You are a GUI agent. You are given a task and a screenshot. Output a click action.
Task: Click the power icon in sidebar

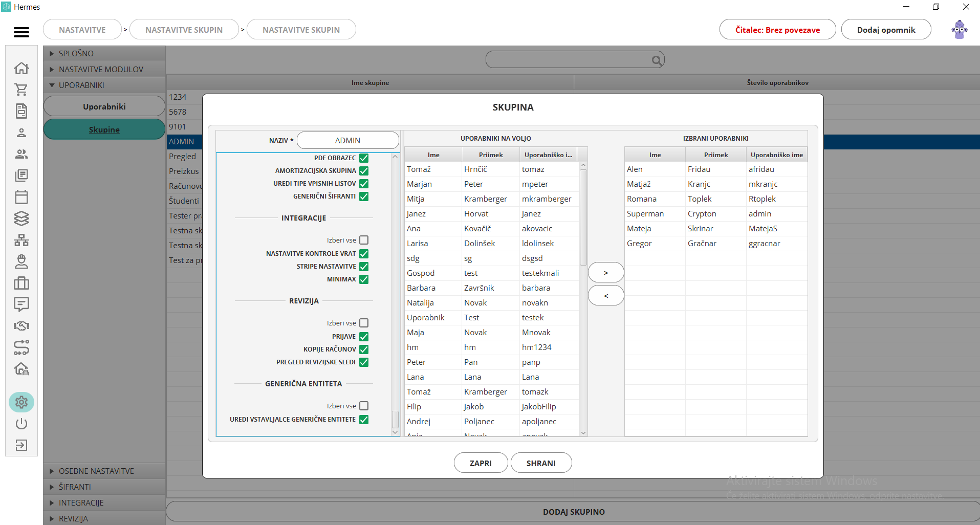[x=21, y=424]
